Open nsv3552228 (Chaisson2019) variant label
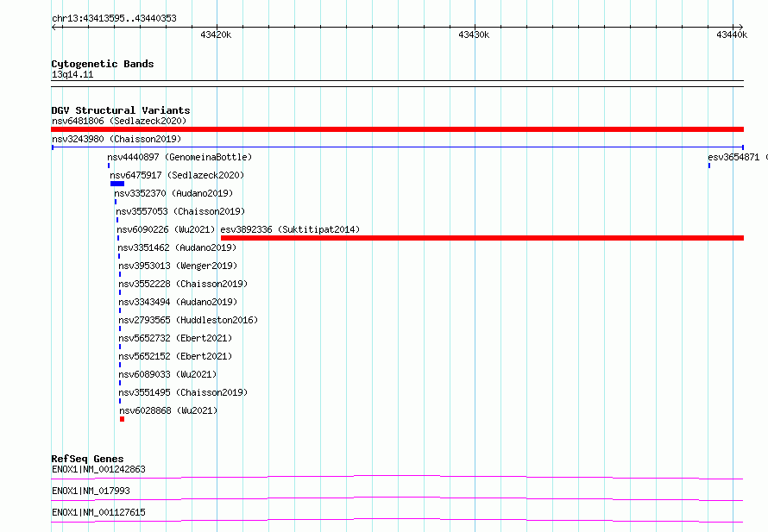The width and height of the screenshot is (768, 532). pos(183,284)
